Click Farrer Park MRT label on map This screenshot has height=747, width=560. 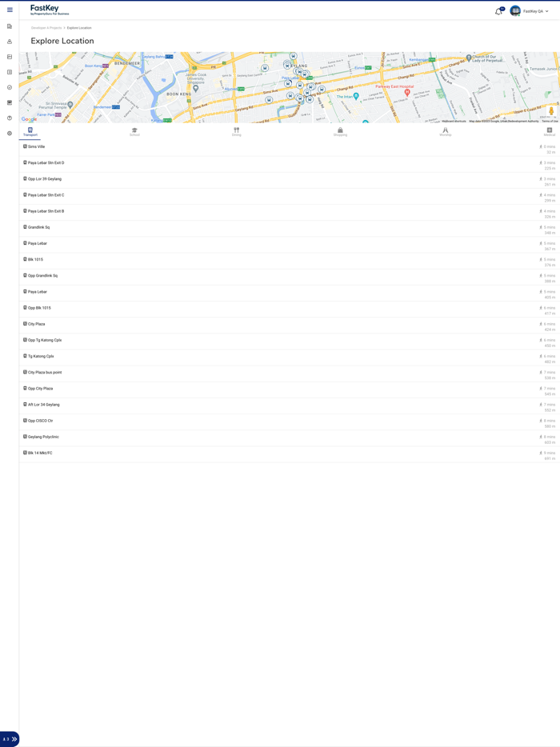(x=49, y=115)
